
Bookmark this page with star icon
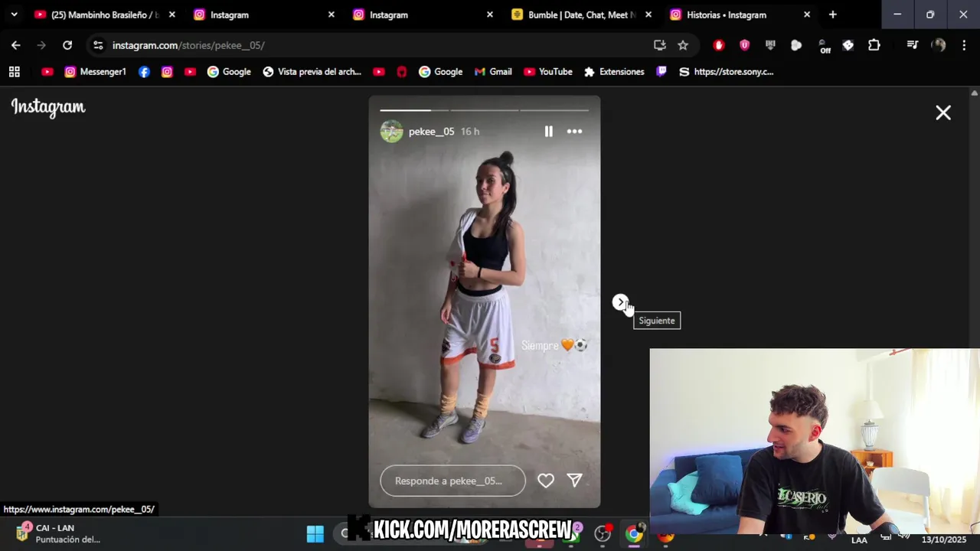(x=683, y=45)
